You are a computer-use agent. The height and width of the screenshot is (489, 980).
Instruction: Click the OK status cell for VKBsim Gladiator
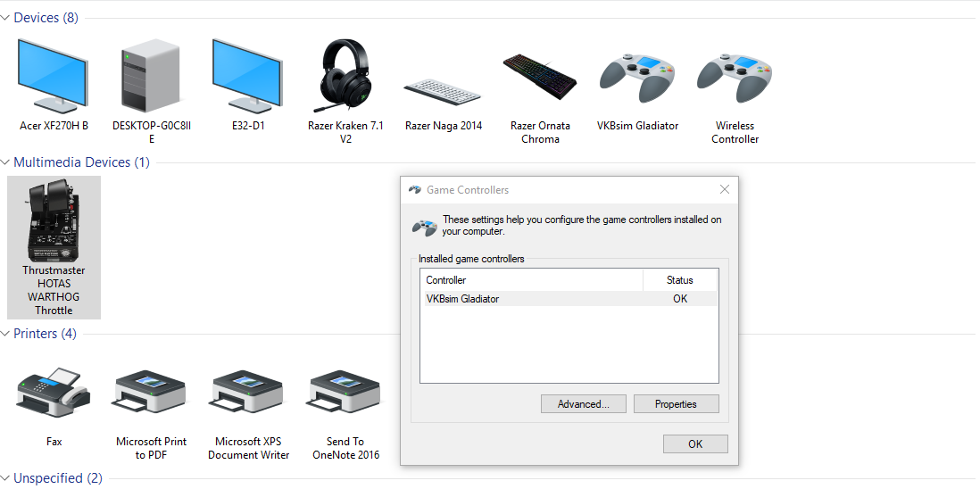click(x=680, y=299)
